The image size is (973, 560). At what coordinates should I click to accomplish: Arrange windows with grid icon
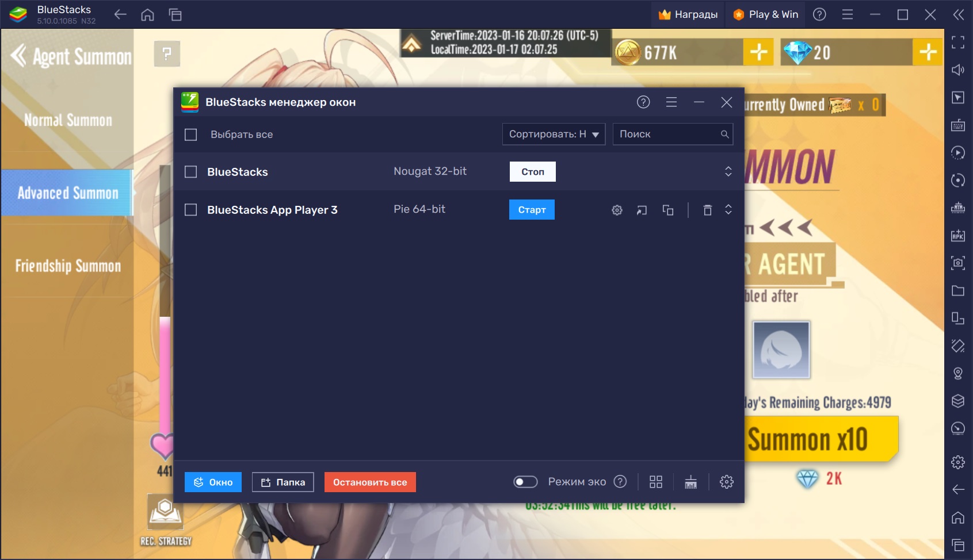[656, 482]
